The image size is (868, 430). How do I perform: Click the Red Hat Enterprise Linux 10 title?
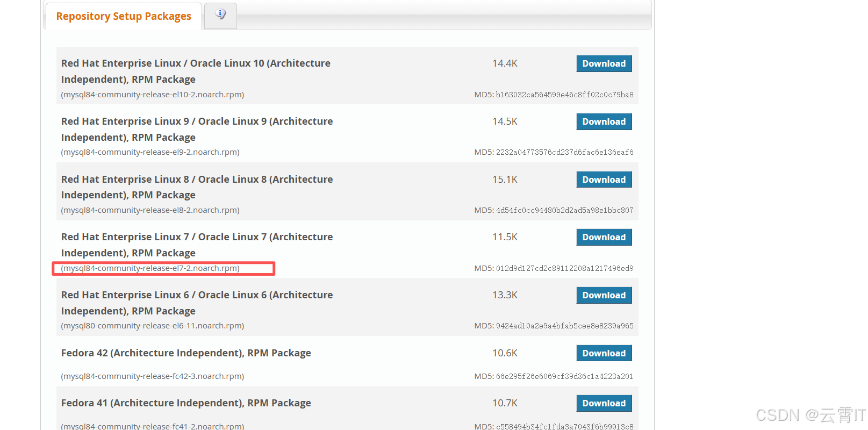tap(196, 71)
